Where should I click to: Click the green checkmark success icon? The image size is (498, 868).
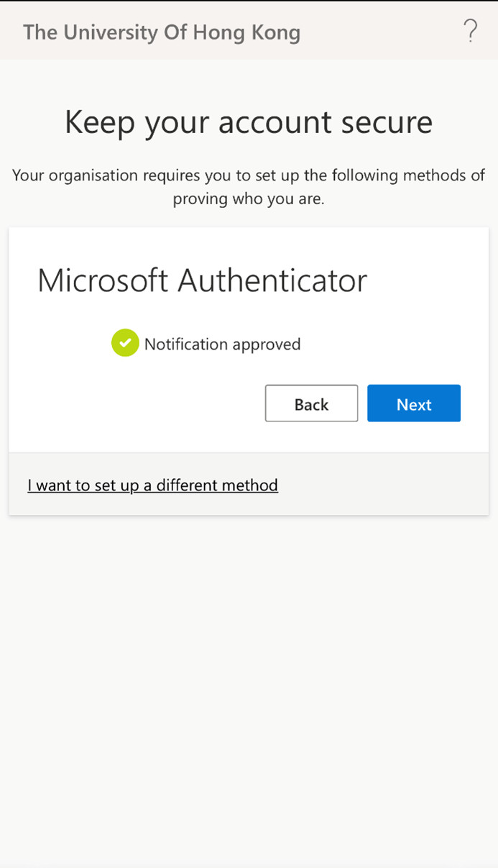125,344
